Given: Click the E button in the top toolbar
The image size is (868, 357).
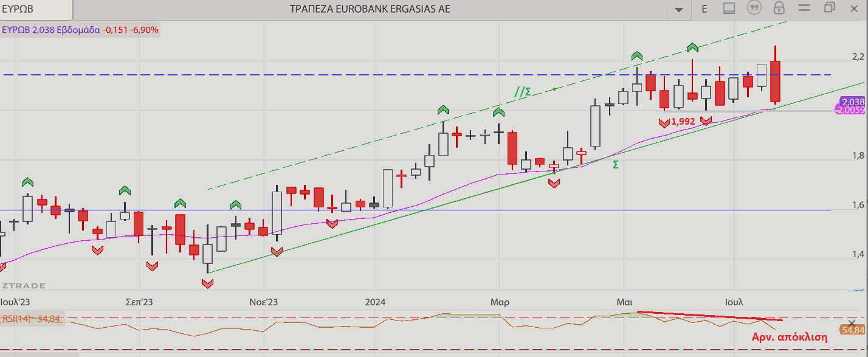Looking at the screenshot, I should click(x=704, y=9).
